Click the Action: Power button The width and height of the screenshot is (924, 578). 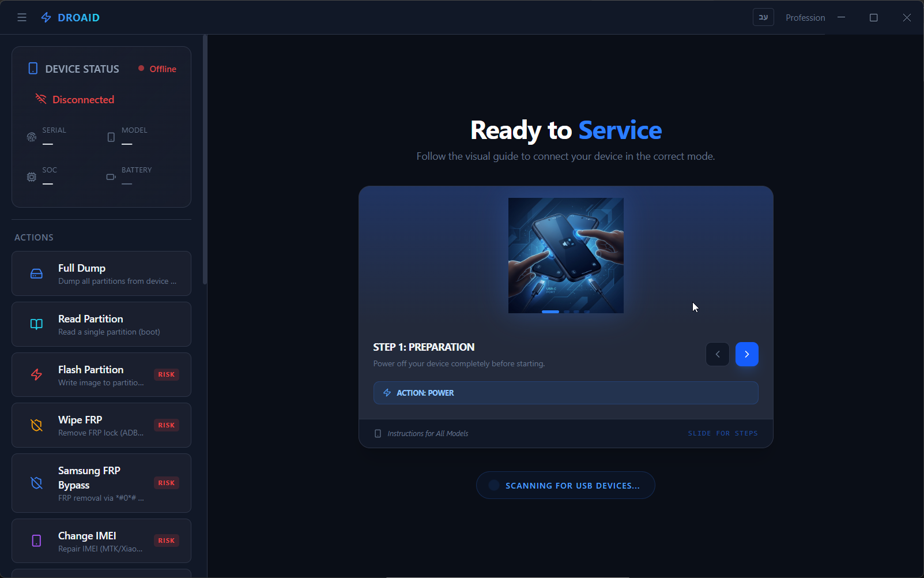point(565,393)
